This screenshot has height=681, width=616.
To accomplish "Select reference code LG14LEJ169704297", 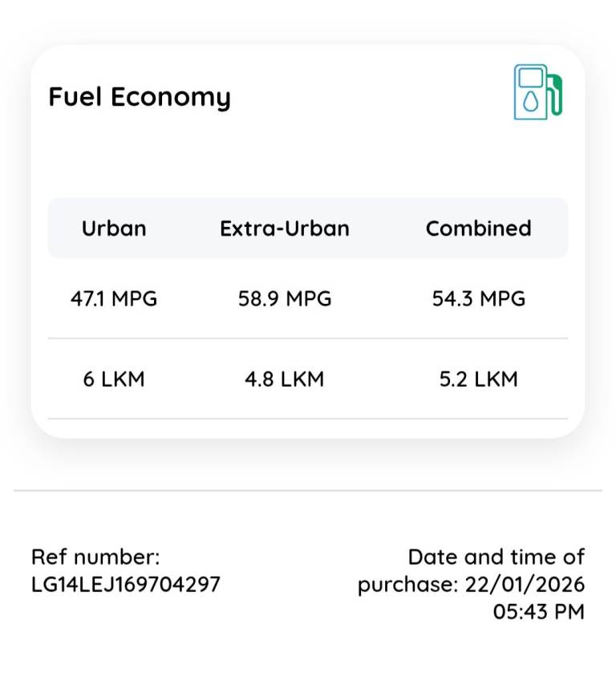I will (x=126, y=585).
